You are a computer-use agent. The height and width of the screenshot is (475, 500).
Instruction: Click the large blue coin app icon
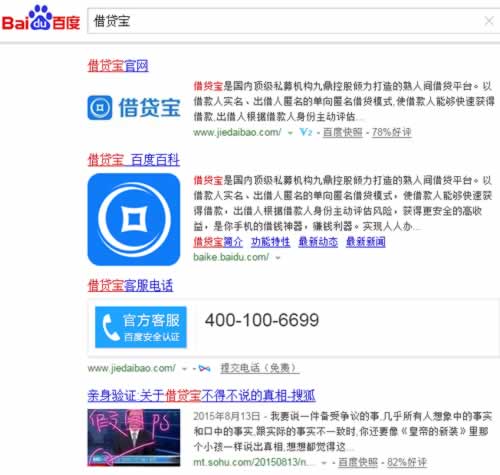[x=134, y=219]
